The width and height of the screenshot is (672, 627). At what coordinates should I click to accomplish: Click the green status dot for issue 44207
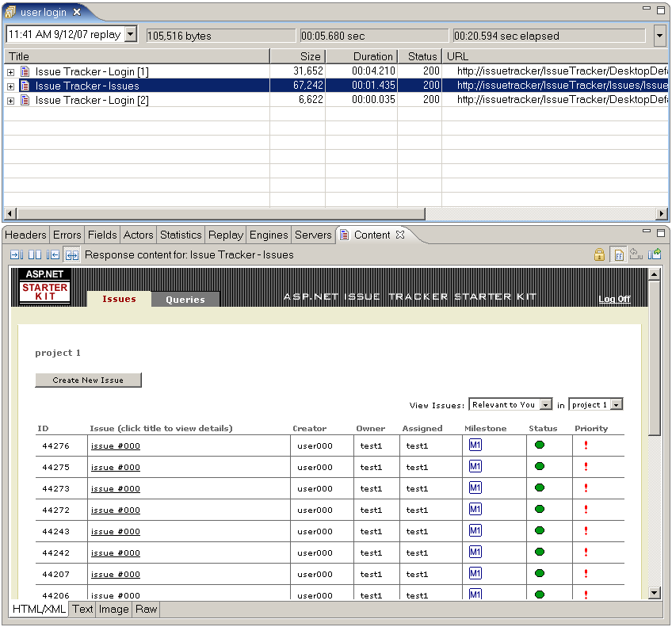tap(540, 573)
